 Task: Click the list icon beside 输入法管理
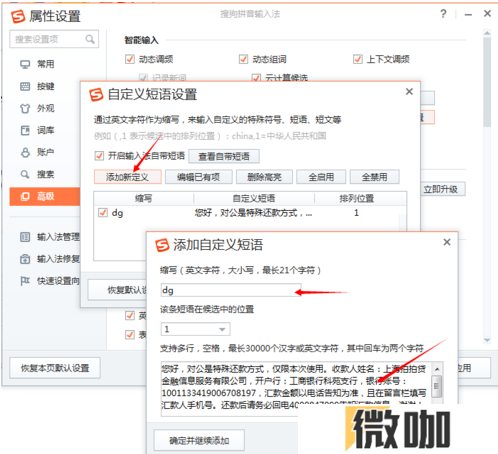click(x=25, y=237)
